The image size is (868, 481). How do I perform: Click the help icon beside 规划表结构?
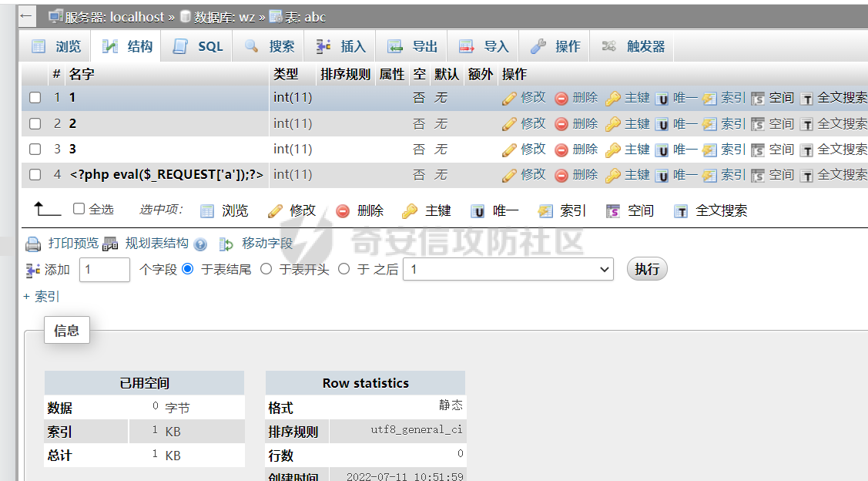(x=200, y=244)
